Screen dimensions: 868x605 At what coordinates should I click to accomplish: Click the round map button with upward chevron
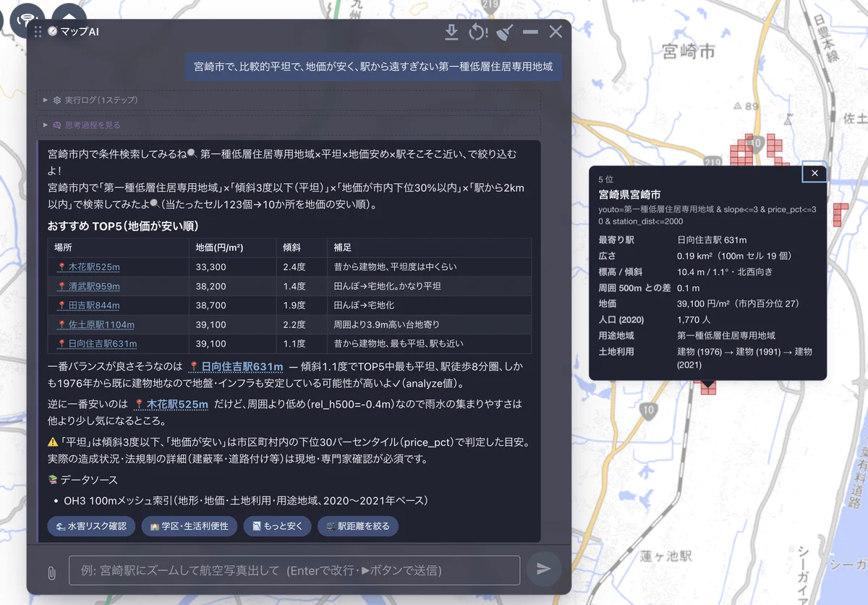click(x=69, y=19)
